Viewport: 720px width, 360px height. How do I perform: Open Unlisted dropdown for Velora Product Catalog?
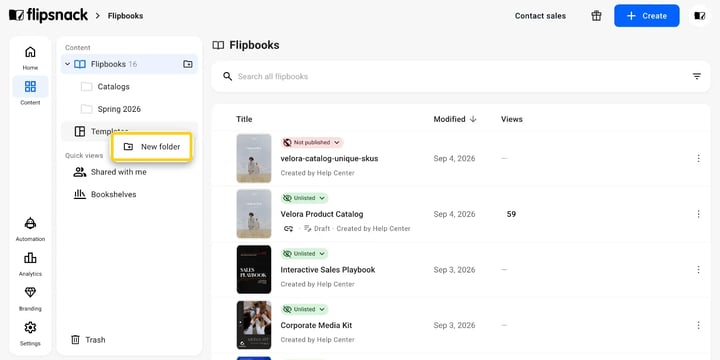tap(304, 198)
